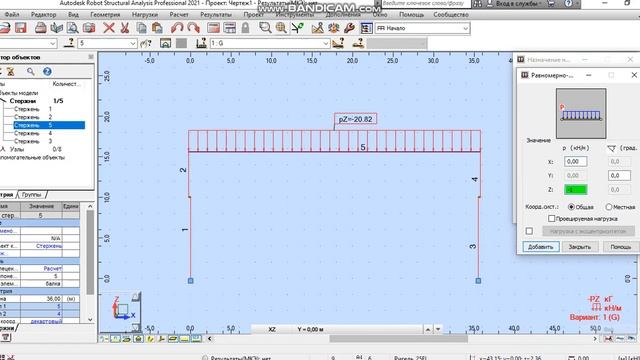The width and height of the screenshot is (640, 360).
Task: Click the X load value field
Action: click(x=576, y=162)
